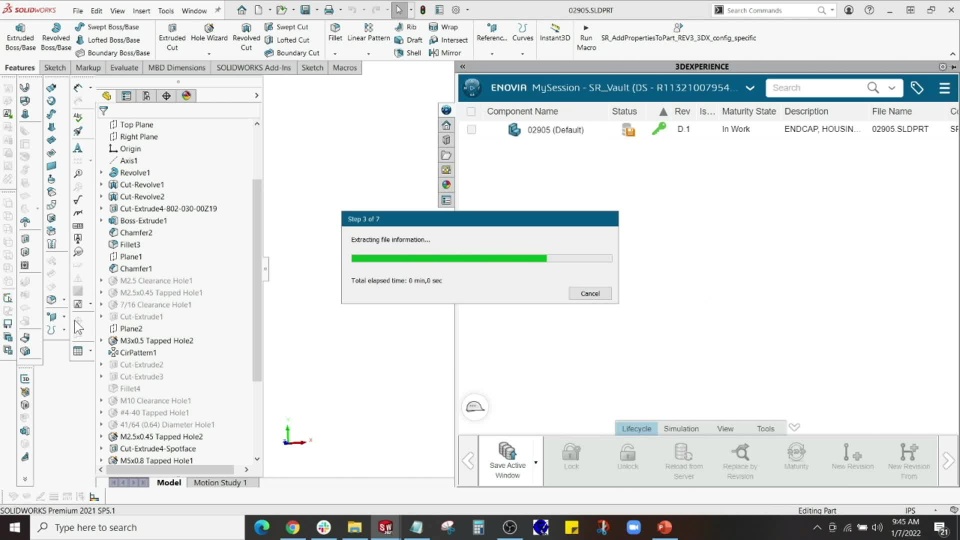The width and height of the screenshot is (960, 540).
Task: Open File Explorer from the taskbar
Action: (354, 527)
